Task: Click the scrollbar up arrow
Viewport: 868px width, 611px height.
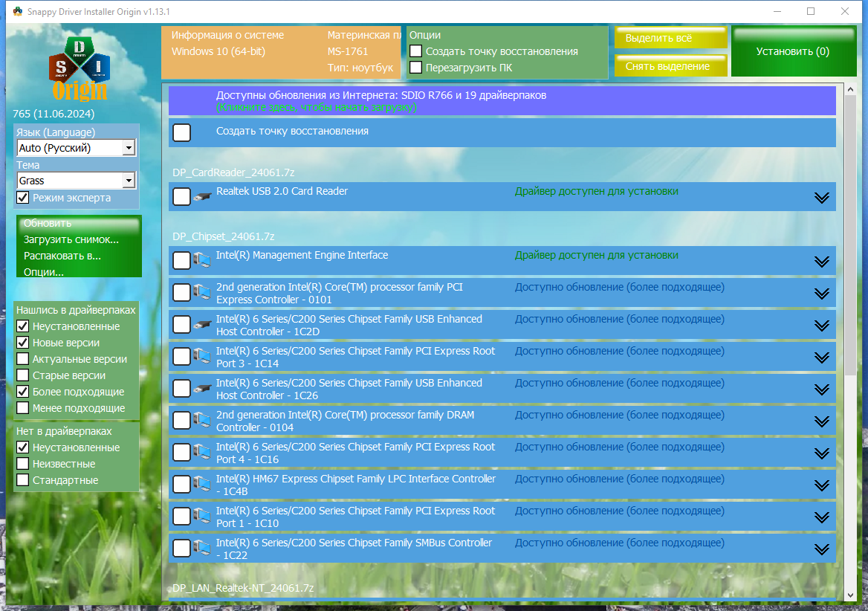Action: click(850, 89)
